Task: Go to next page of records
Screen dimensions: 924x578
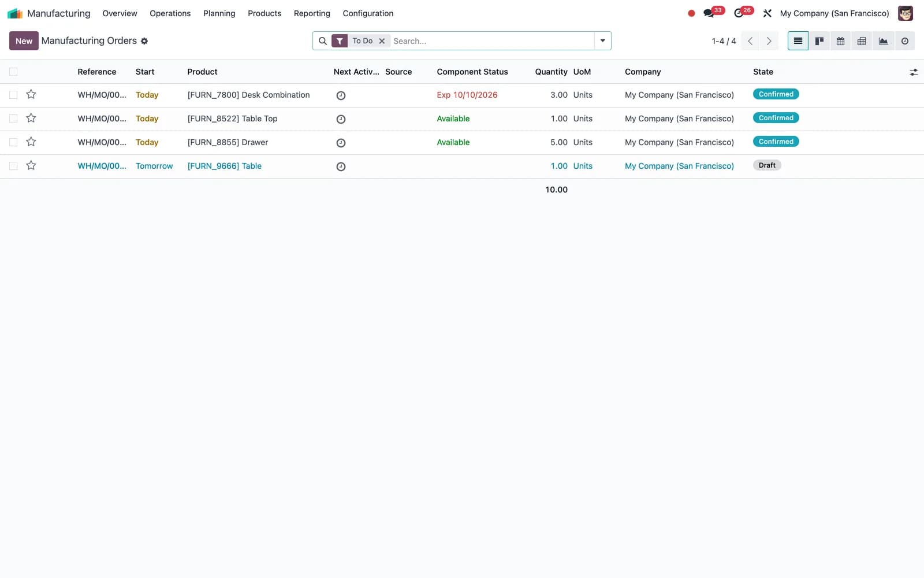Action: point(769,41)
